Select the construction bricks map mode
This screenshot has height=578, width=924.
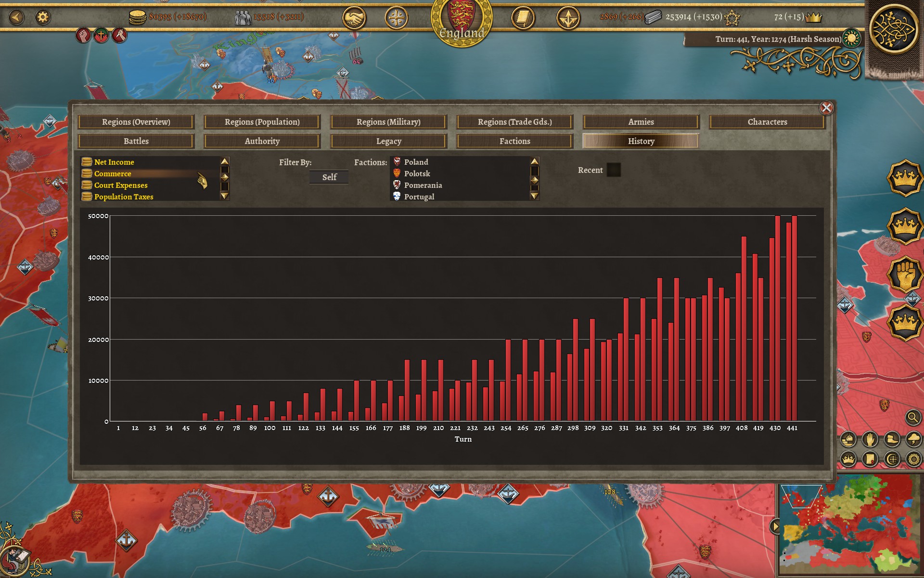848,439
